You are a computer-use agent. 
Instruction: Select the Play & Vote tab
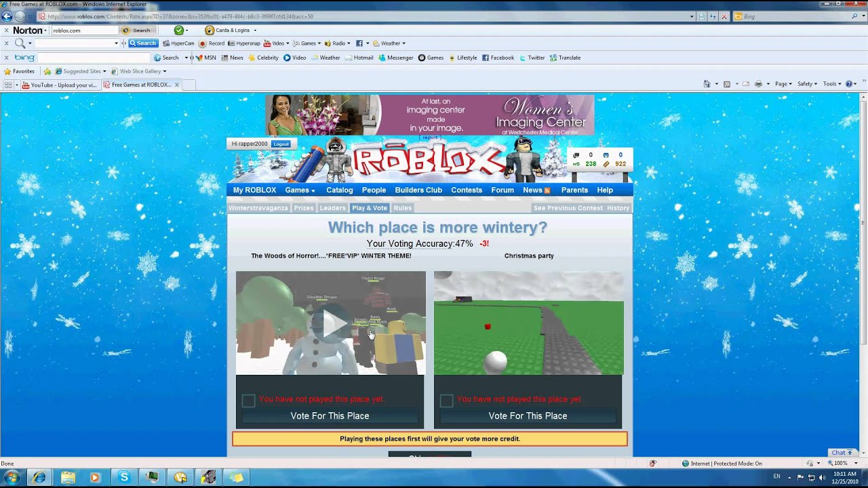(x=370, y=208)
